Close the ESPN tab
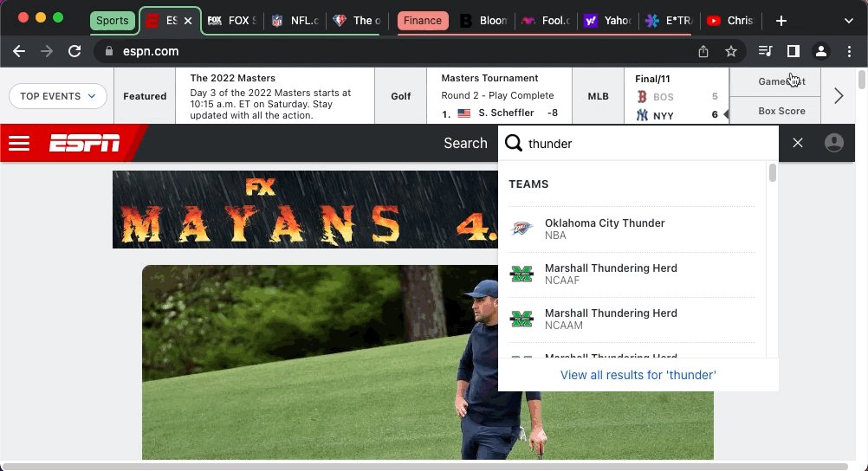 188,21
